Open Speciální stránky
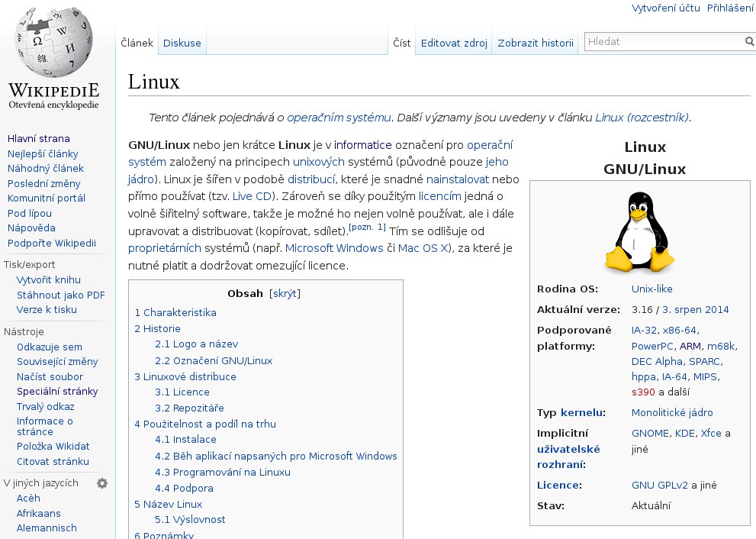 pos(57,392)
